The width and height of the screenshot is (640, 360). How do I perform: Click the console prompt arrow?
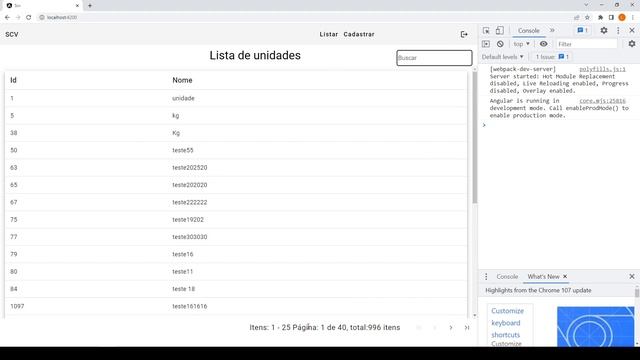point(484,125)
